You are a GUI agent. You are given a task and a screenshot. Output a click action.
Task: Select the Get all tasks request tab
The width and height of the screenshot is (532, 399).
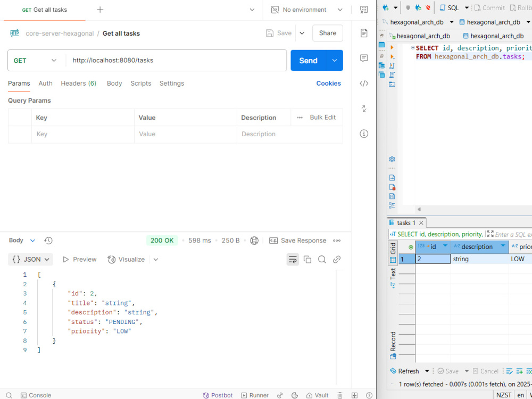point(45,10)
